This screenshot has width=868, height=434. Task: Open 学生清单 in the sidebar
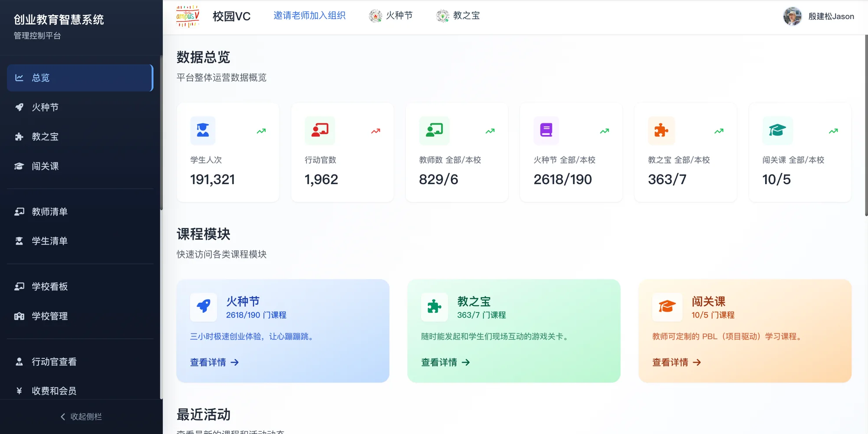[80, 241]
